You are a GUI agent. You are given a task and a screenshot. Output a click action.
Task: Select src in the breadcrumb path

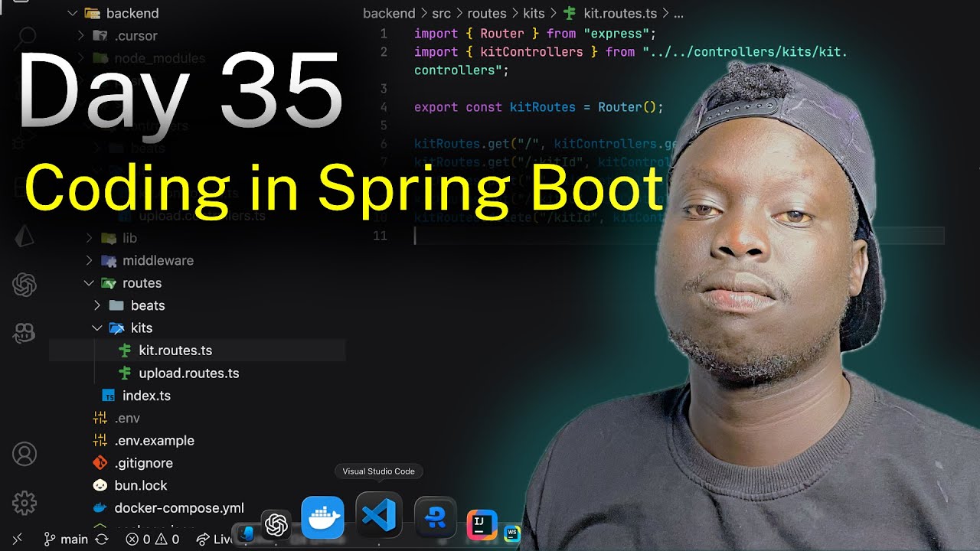point(441,13)
